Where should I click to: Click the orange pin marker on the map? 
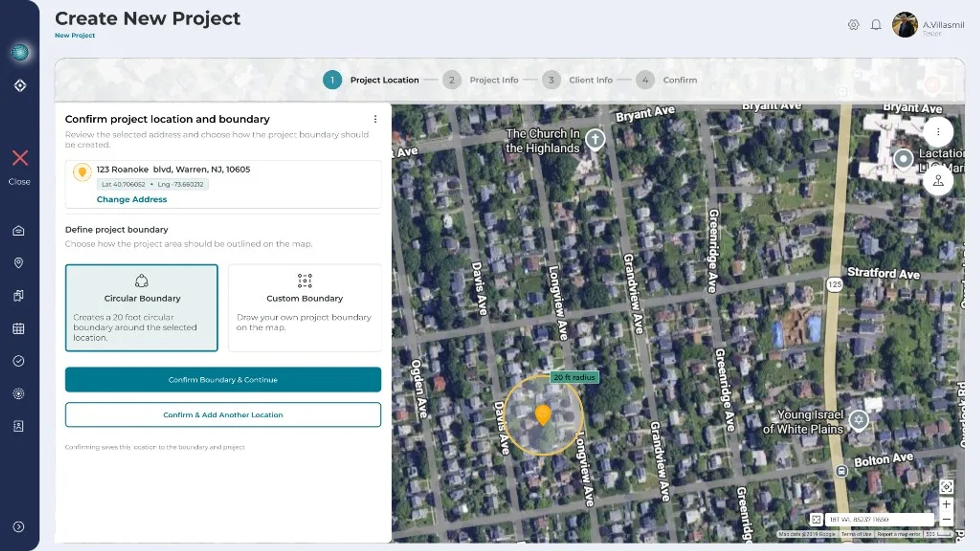tap(543, 415)
